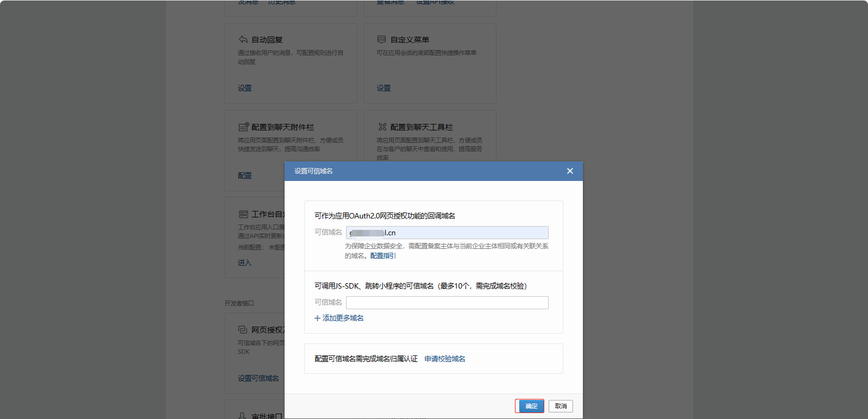This screenshot has width=868, height=419.
Task: Click the empty JS-SDK 可信域名 input field
Action: (446, 303)
